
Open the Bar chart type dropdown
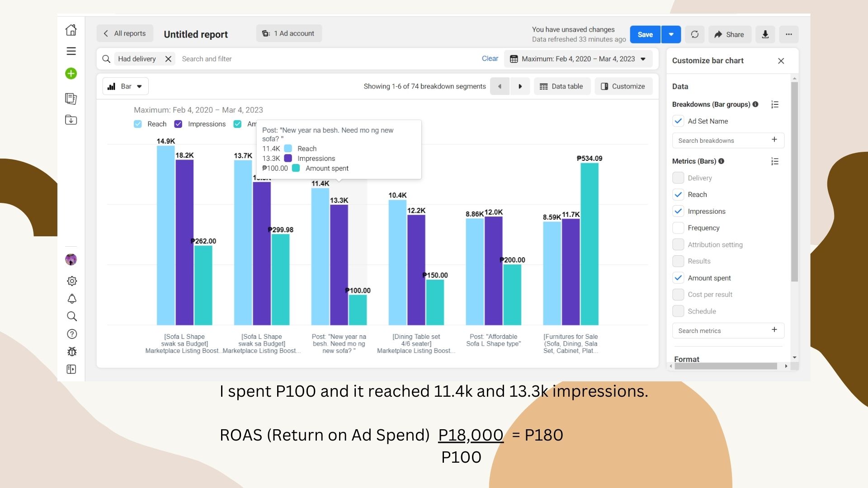point(126,86)
